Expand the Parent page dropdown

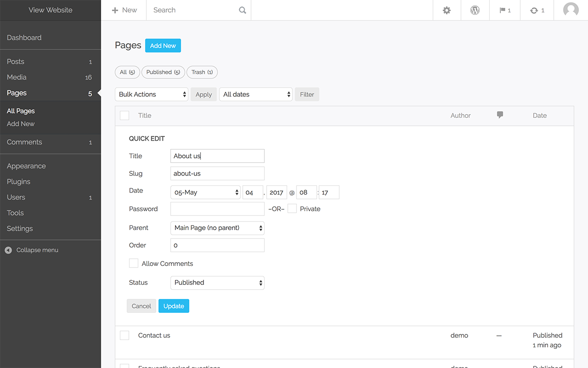click(217, 228)
